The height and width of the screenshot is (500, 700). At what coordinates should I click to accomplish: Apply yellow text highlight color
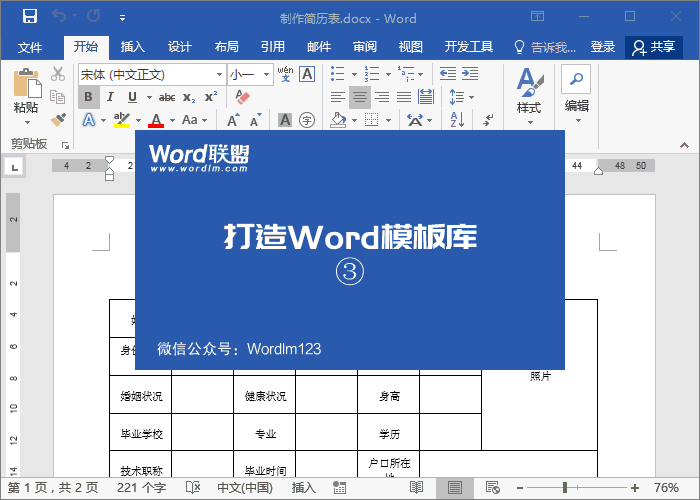[121, 120]
